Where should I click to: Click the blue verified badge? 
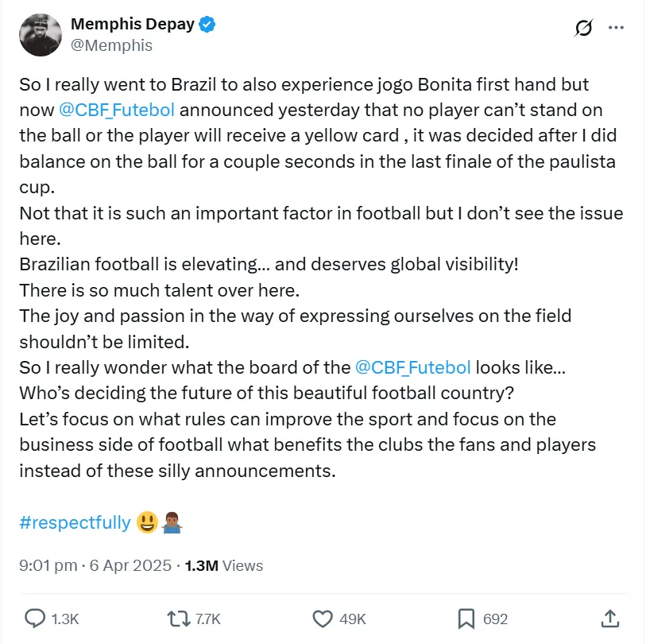pyautogui.click(x=207, y=25)
